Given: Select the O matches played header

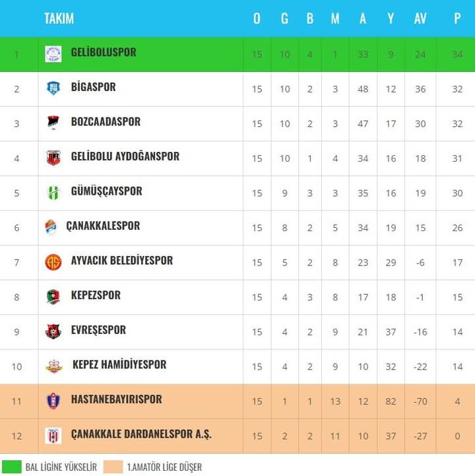Looking at the screenshot, I should pos(257,18).
